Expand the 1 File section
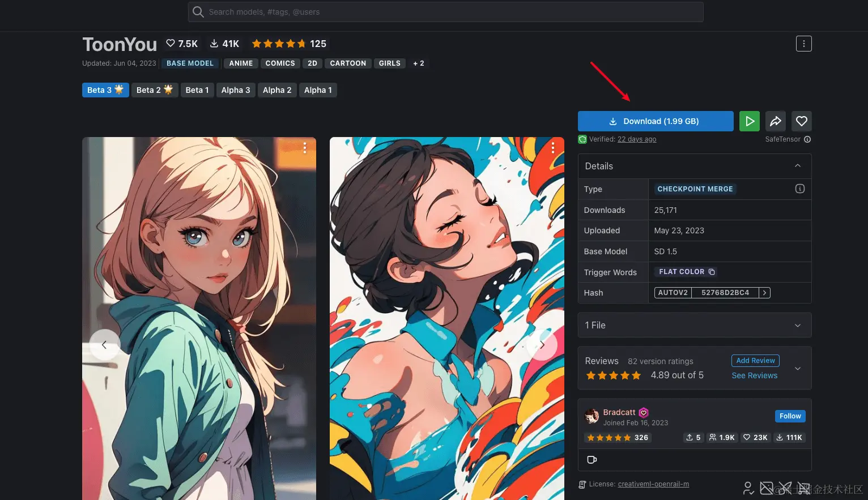868x500 pixels. click(x=695, y=325)
